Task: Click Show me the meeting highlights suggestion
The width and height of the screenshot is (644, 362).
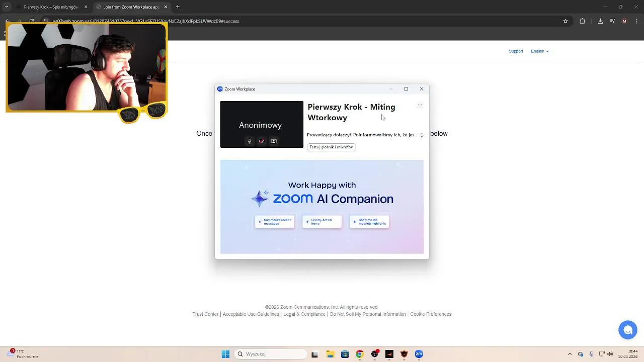Action: pos(369,222)
